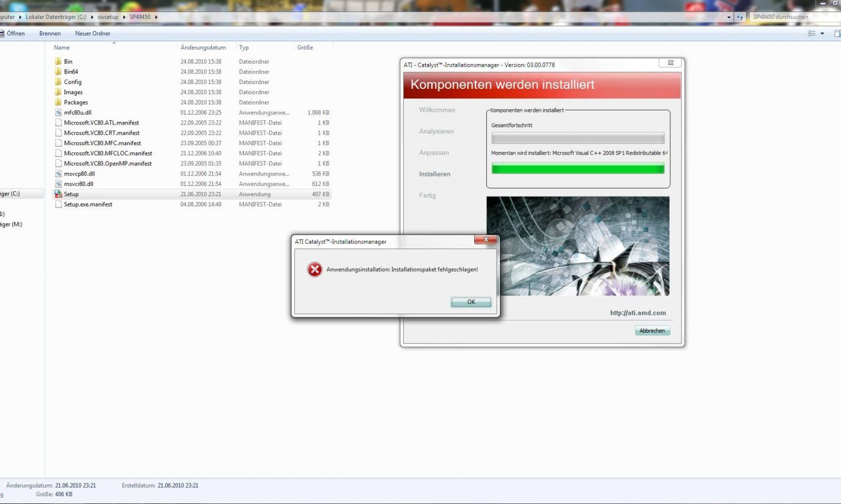Select the Anpassen installer step
The height and width of the screenshot is (504, 841).
(434, 153)
